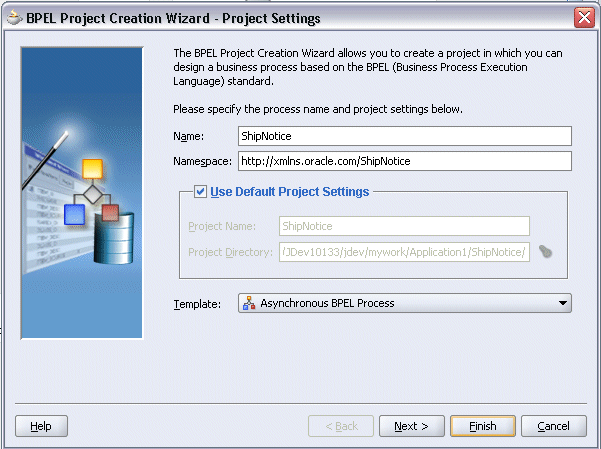Click the wizard illustration image
The width and height of the screenshot is (601, 449).
[x=82, y=193]
